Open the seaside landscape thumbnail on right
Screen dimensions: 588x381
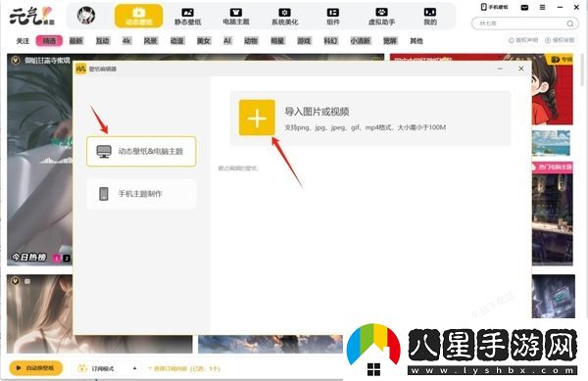pyautogui.click(x=551, y=143)
